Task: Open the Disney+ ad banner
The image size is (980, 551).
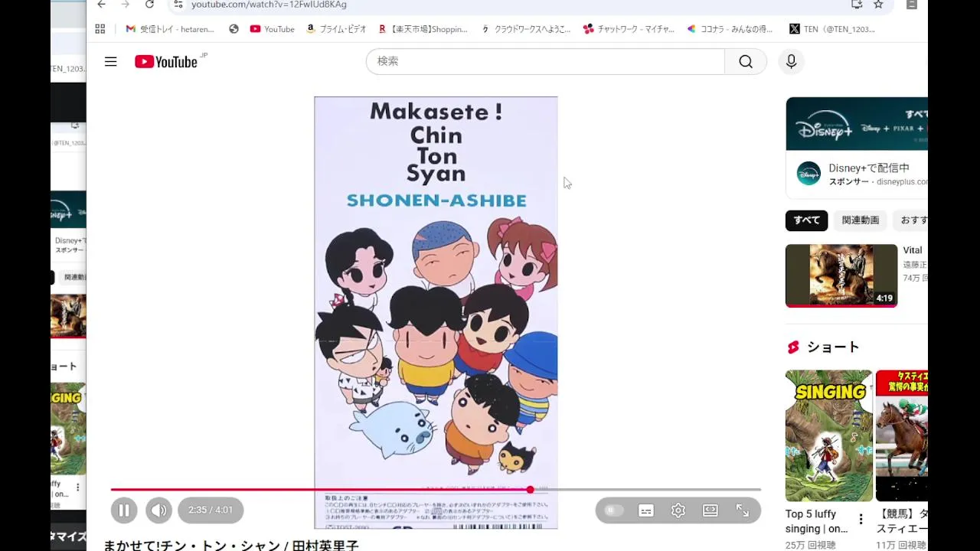Action: pyautogui.click(x=857, y=124)
